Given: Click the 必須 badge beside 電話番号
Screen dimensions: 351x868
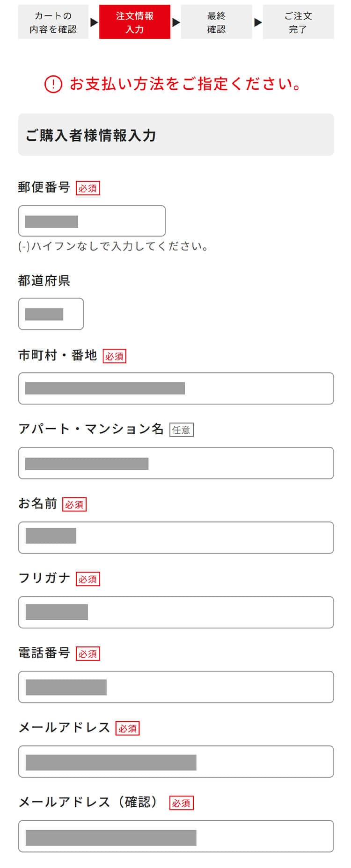Looking at the screenshot, I should (x=88, y=653).
